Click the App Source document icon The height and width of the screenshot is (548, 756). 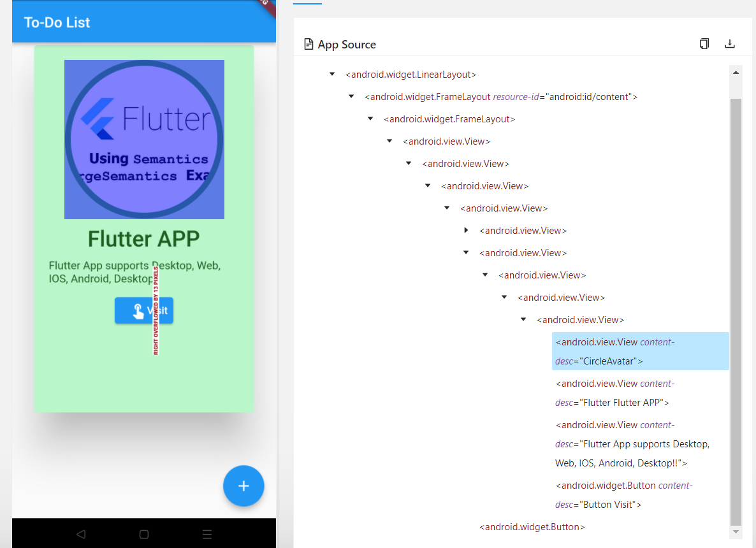[x=309, y=45]
